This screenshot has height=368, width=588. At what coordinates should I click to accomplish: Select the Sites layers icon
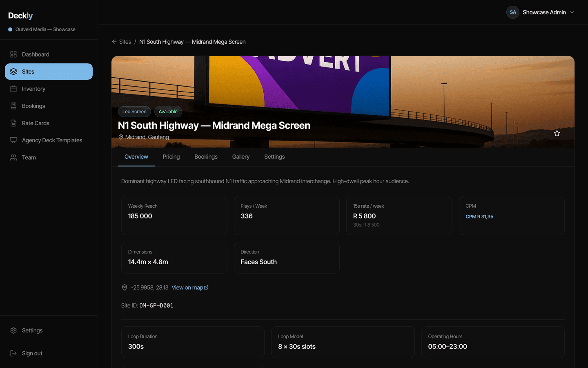coord(13,72)
